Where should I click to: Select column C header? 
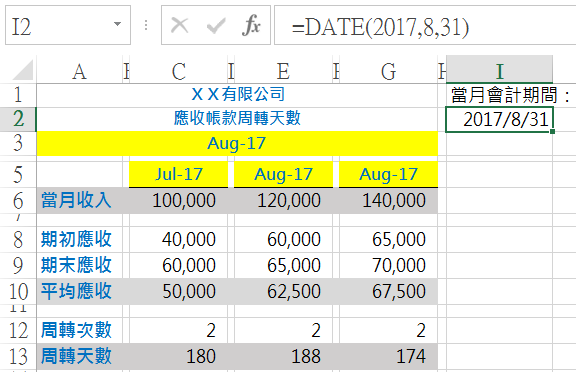179,70
